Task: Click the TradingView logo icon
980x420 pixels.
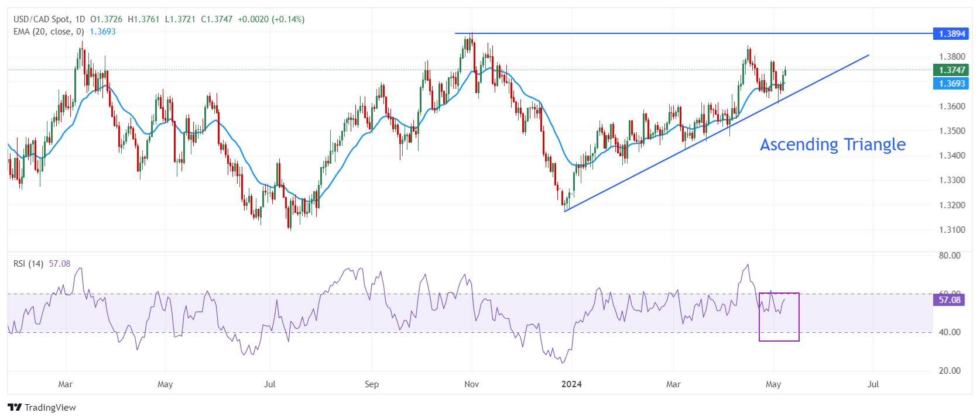Action: coord(15,408)
